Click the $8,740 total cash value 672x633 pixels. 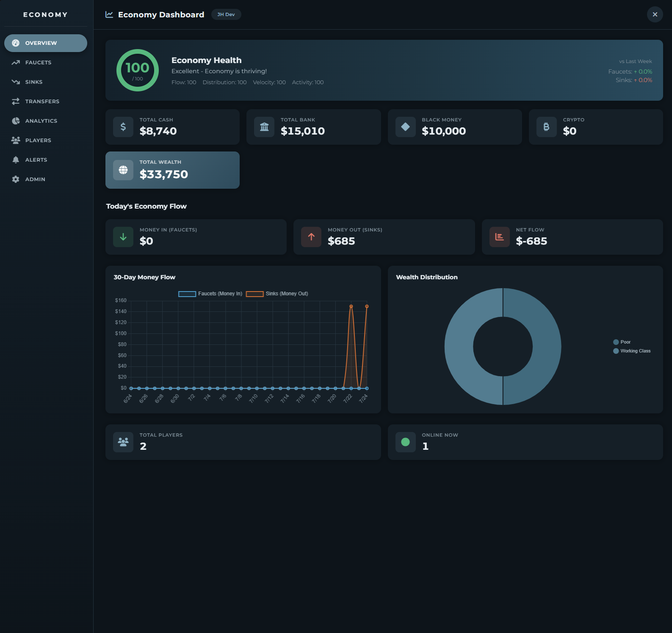tap(158, 131)
